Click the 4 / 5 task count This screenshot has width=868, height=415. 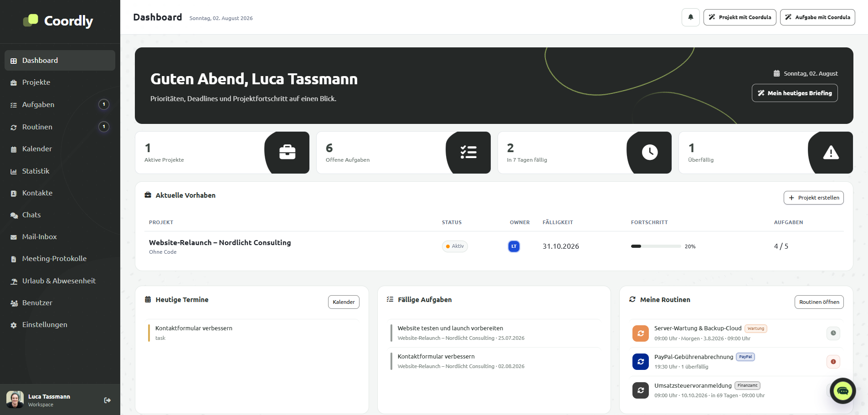(781, 246)
